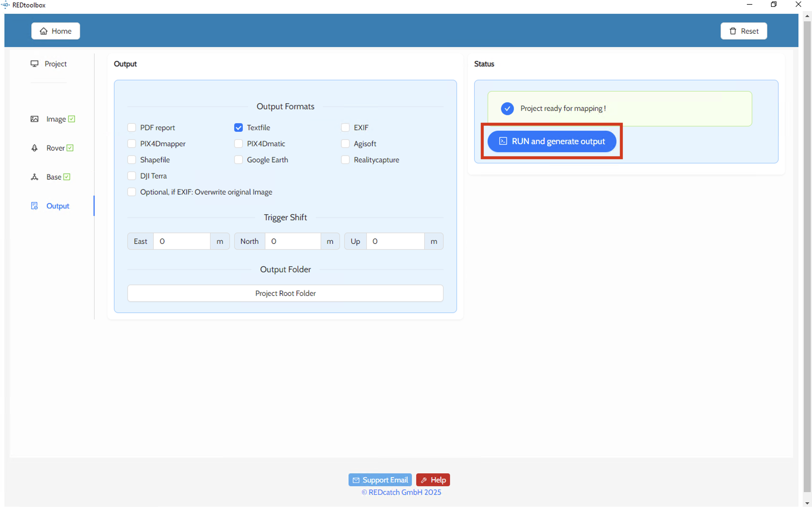Focus the Up trigger shift input

[x=395, y=241]
